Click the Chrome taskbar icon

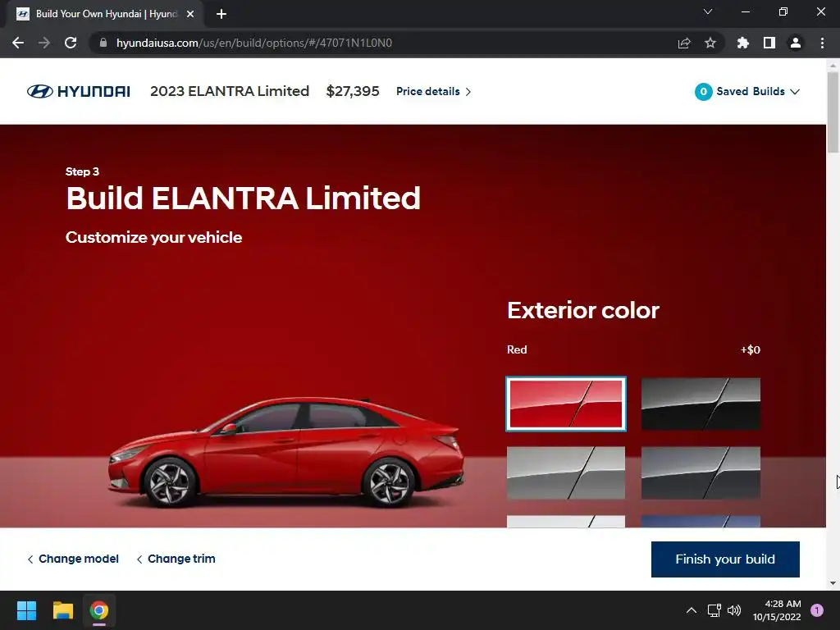pyautogui.click(x=99, y=610)
